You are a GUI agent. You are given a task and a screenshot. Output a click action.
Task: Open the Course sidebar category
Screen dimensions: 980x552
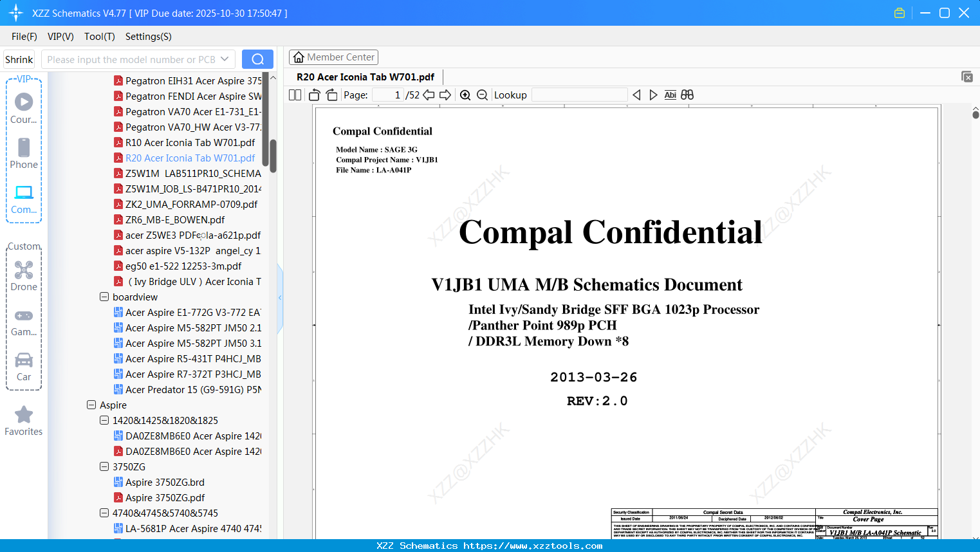(24, 109)
